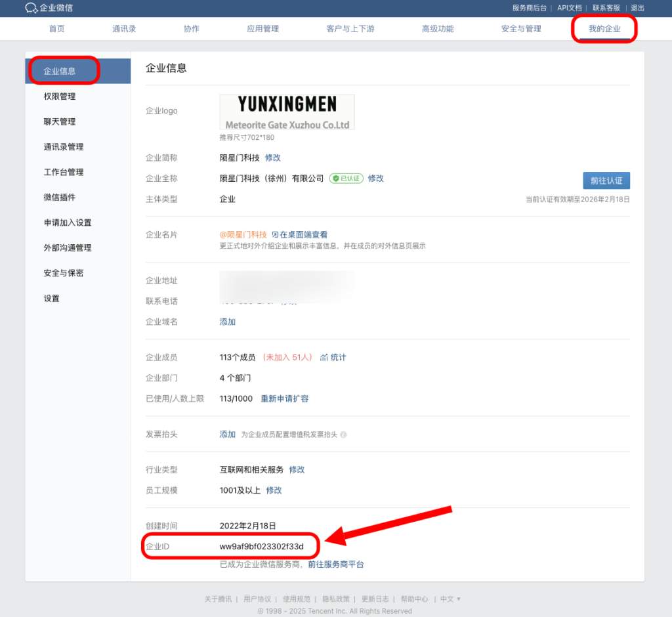Click the view on desktop icon link
This screenshot has height=617, width=672.
[275, 235]
